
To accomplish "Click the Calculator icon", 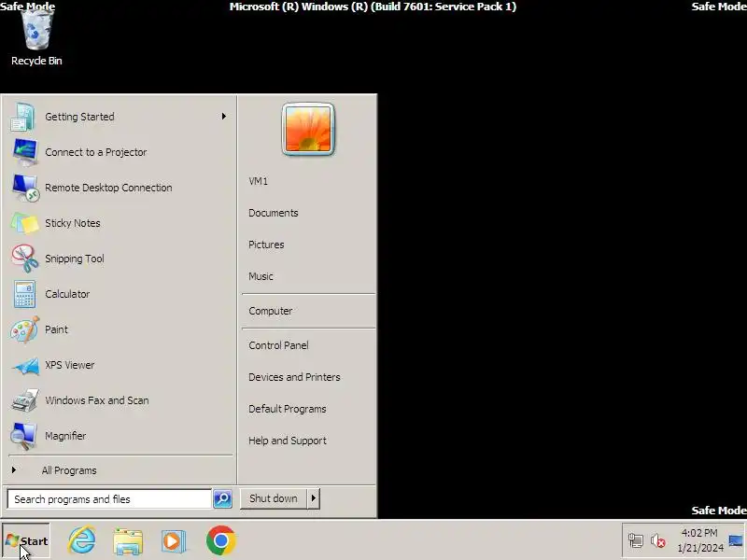I will 24,294.
